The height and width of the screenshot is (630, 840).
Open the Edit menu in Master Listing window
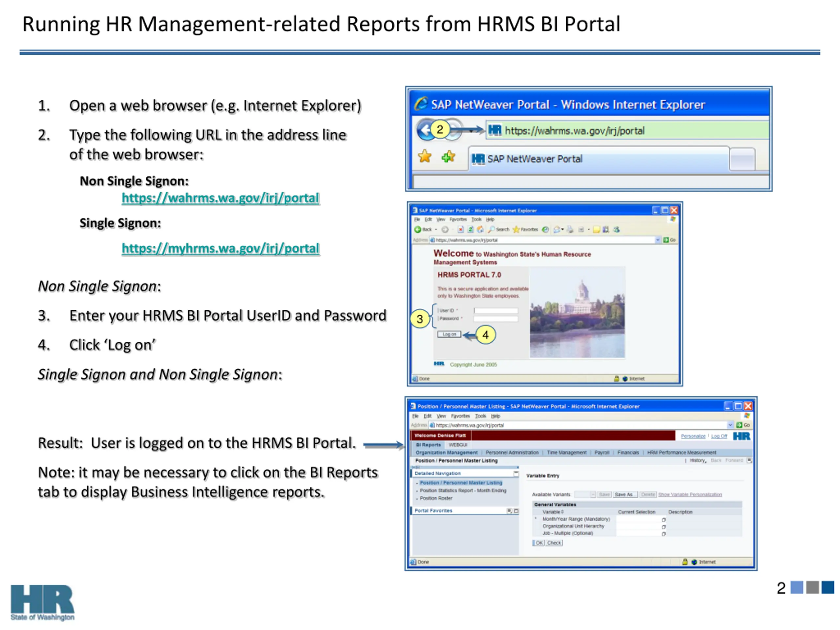[428, 416]
